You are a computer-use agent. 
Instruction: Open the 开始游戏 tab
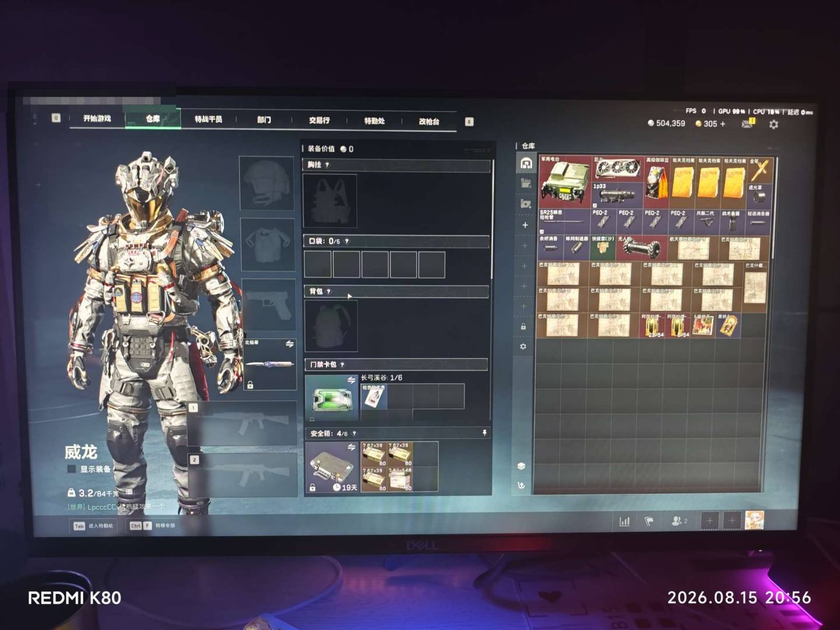(x=97, y=118)
